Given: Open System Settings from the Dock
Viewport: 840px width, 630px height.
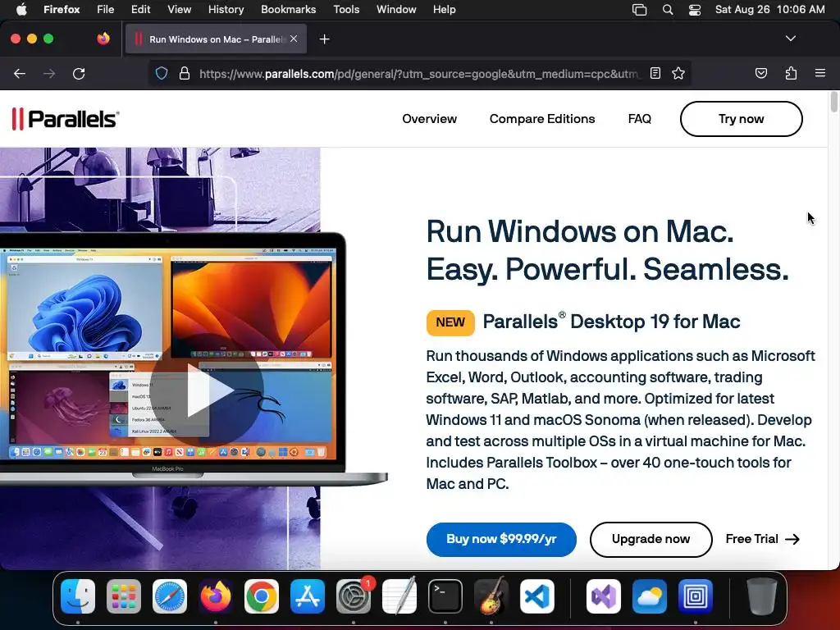Looking at the screenshot, I should (354, 596).
